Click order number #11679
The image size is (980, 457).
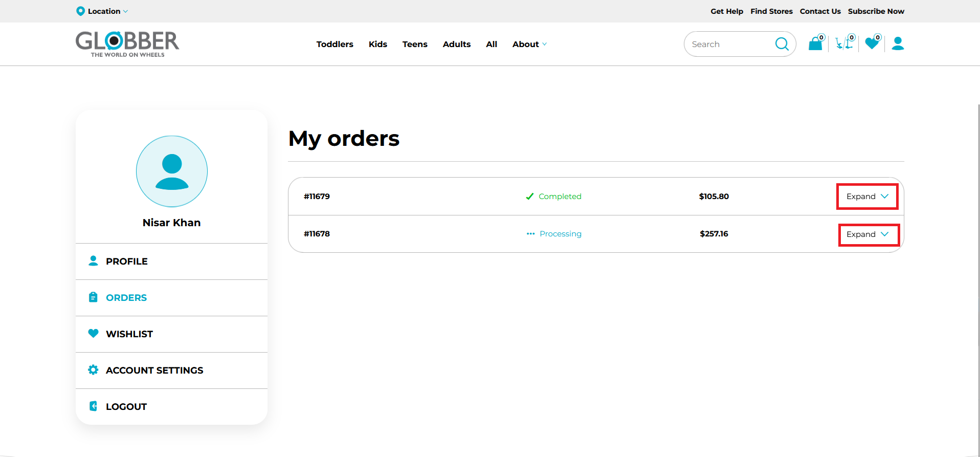pos(317,197)
